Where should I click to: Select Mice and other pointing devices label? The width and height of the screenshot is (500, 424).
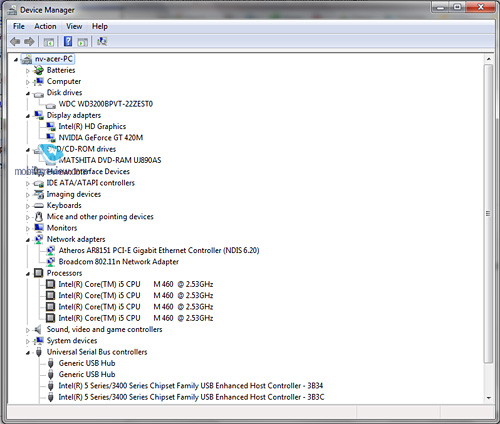pos(100,217)
